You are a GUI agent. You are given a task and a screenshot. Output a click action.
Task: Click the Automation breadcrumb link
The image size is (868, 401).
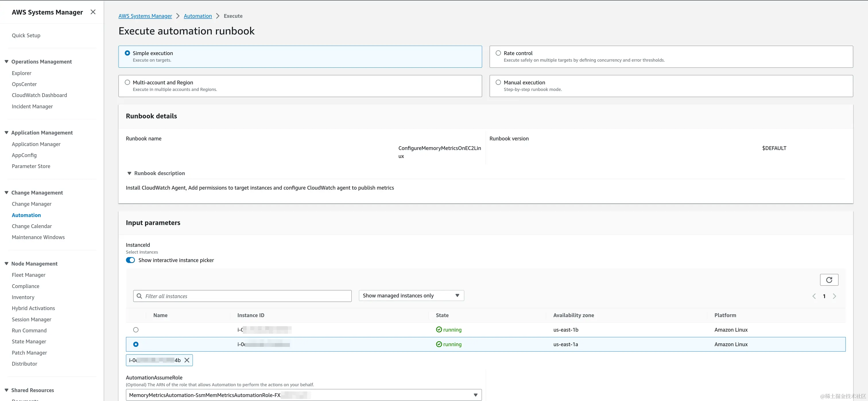[198, 16]
